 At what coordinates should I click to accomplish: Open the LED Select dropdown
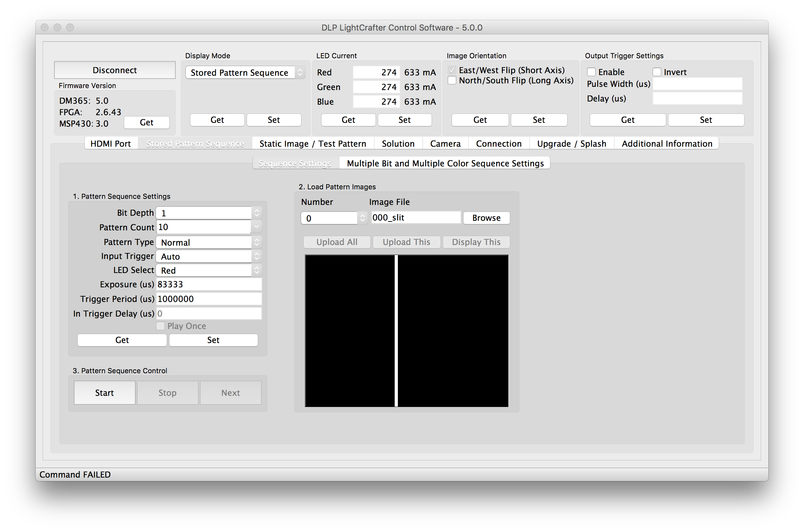point(208,270)
